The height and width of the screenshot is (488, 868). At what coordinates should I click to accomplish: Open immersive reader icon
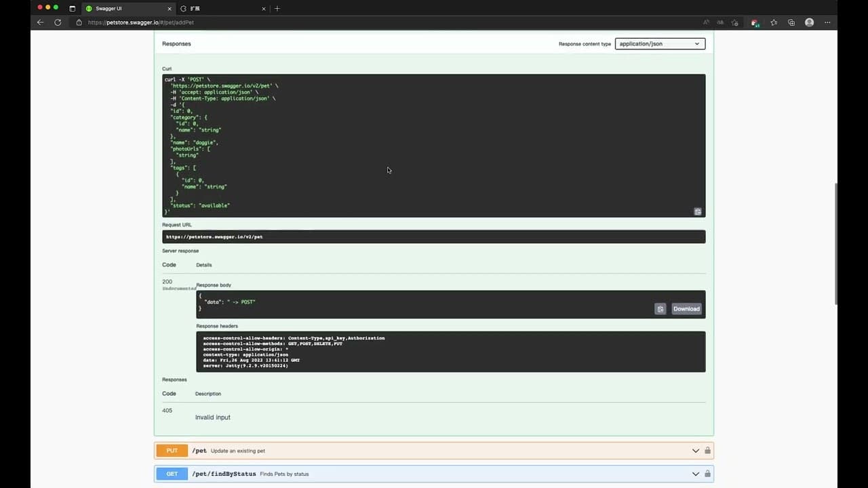720,22
